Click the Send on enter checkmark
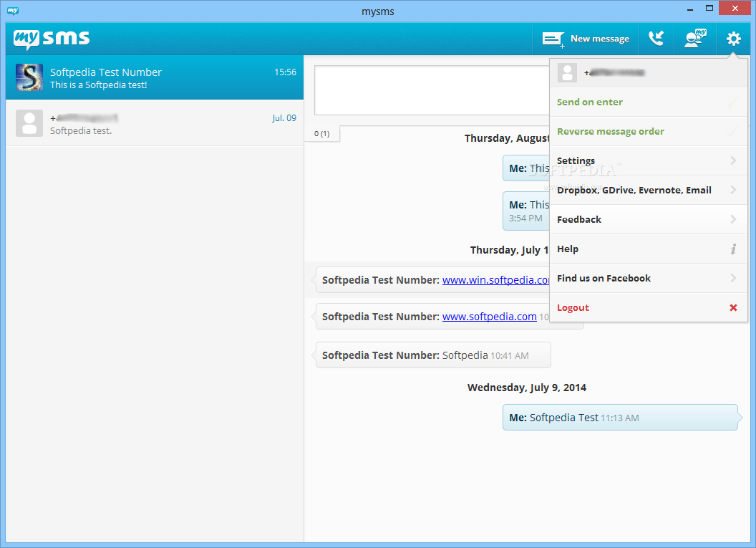Image resolution: width=756 pixels, height=548 pixels. pos(732,102)
